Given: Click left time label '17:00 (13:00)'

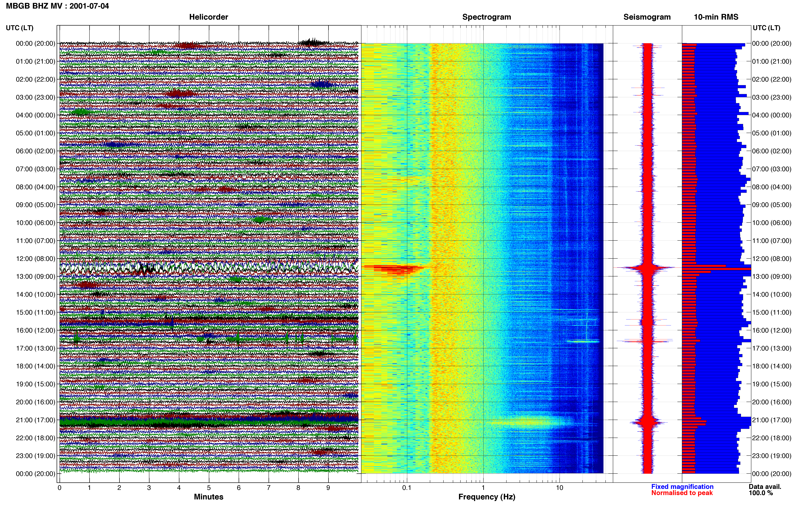Looking at the screenshot, I should 35,348.
